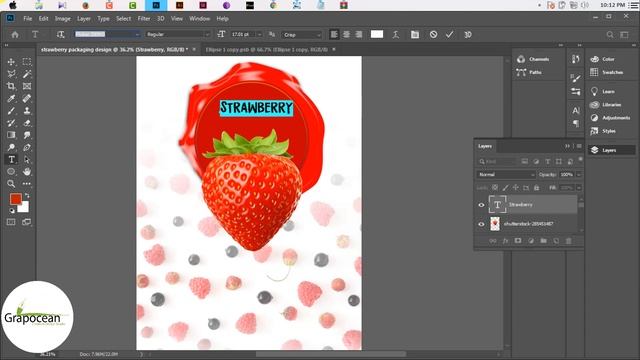640x360 pixels.
Task: Open the Layer menu
Action: [x=84, y=19]
